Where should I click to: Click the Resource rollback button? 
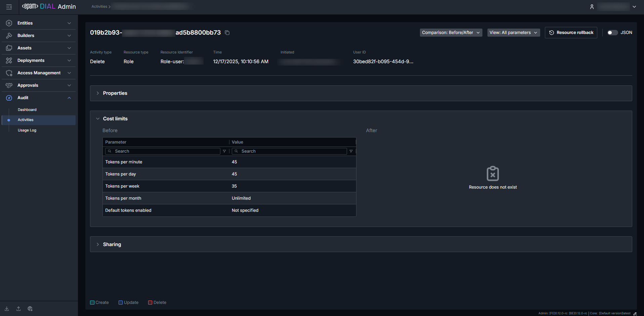(x=571, y=33)
